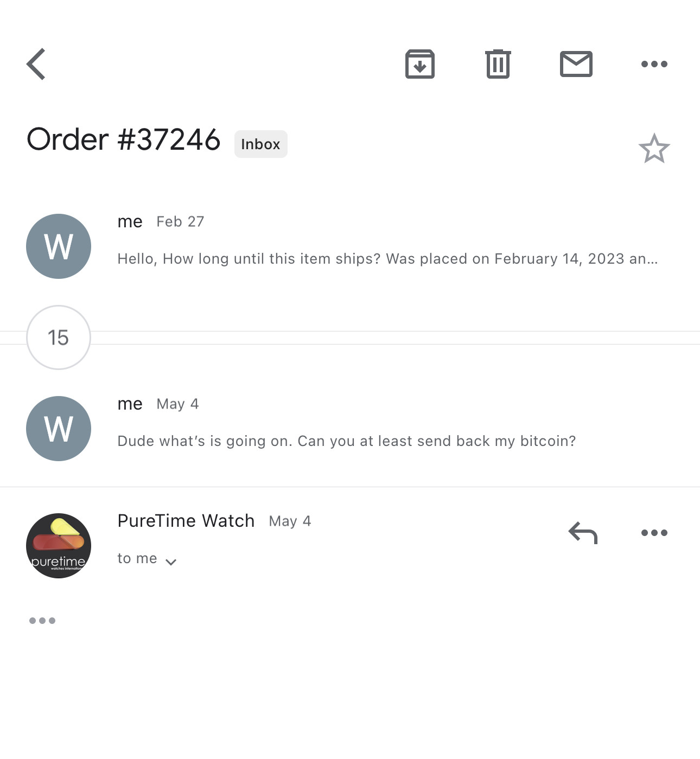Image resolution: width=700 pixels, height=759 pixels.
Task: Star the Order #37246 conversation
Action: [x=654, y=148]
